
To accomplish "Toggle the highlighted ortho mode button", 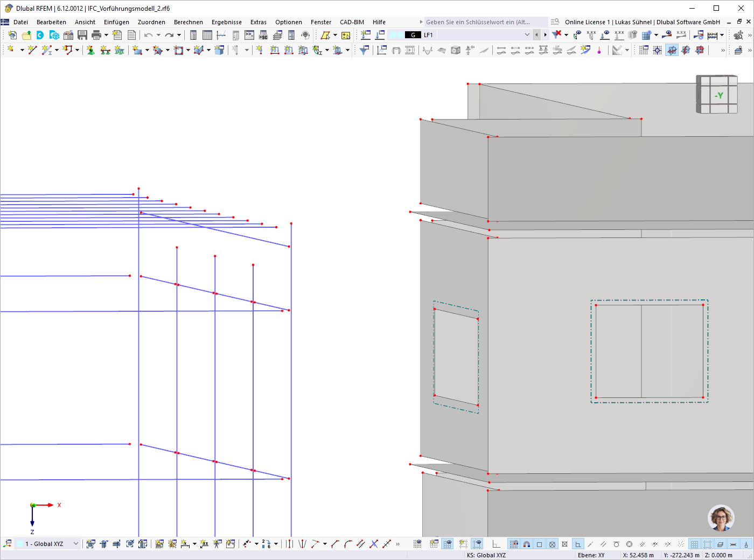I will [x=578, y=544].
